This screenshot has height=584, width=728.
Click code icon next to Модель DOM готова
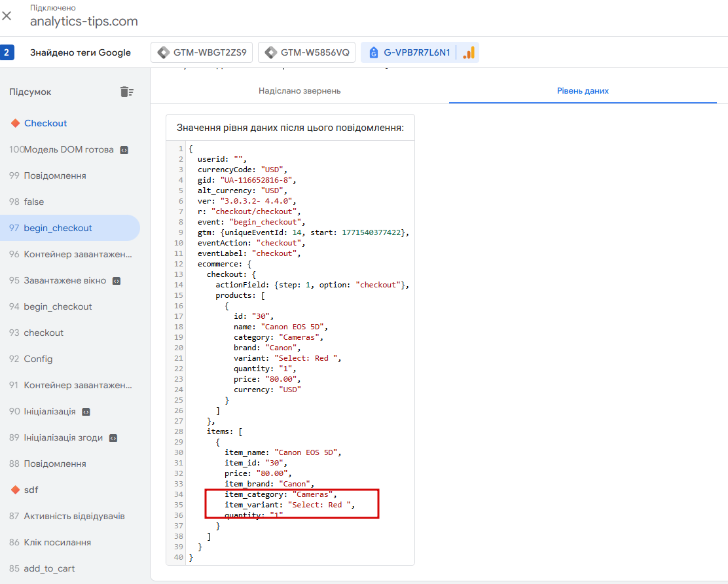click(x=124, y=150)
